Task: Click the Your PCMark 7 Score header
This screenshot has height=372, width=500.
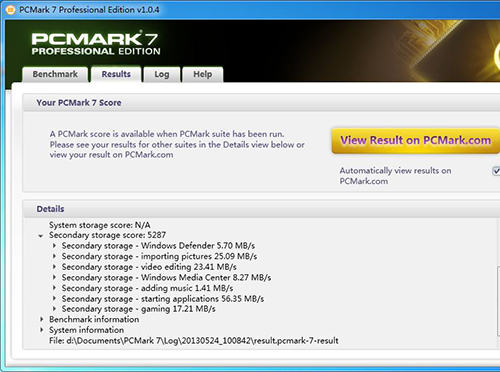Action: tap(261, 103)
